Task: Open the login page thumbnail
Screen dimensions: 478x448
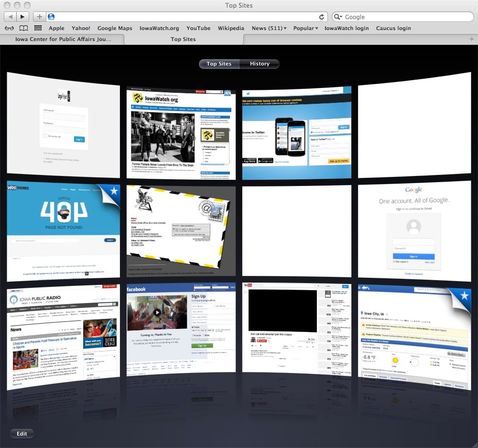Action: point(64,125)
